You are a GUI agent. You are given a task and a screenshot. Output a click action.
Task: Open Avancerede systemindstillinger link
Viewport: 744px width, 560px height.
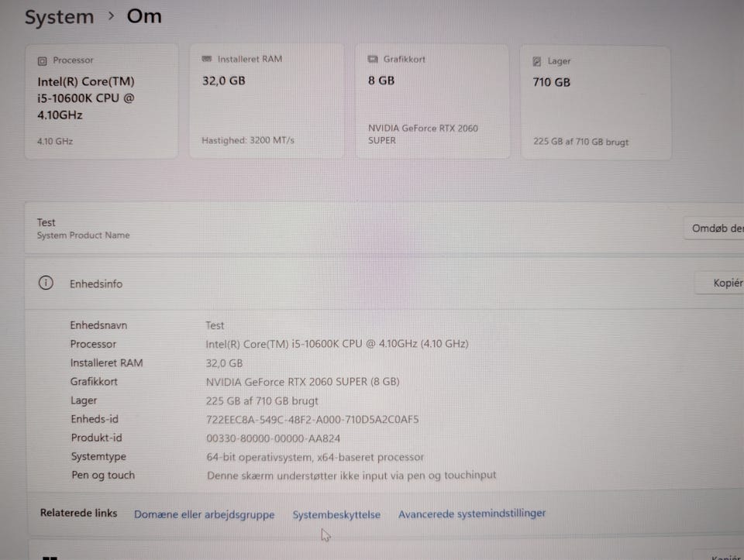(x=472, y=514)
